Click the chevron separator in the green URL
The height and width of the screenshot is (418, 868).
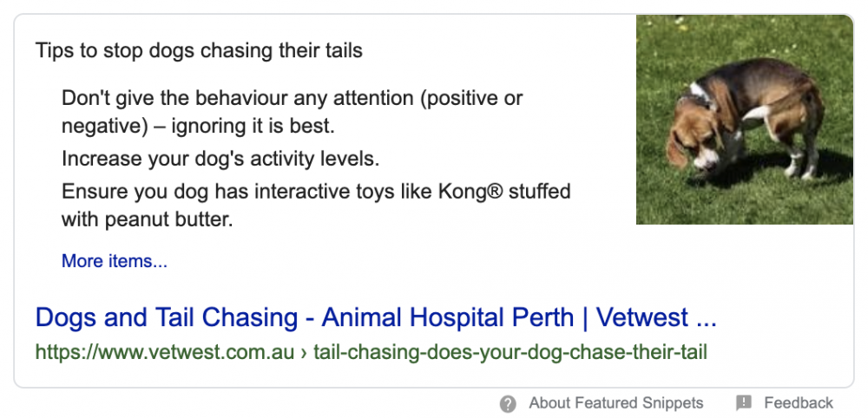tap(306, 353)
